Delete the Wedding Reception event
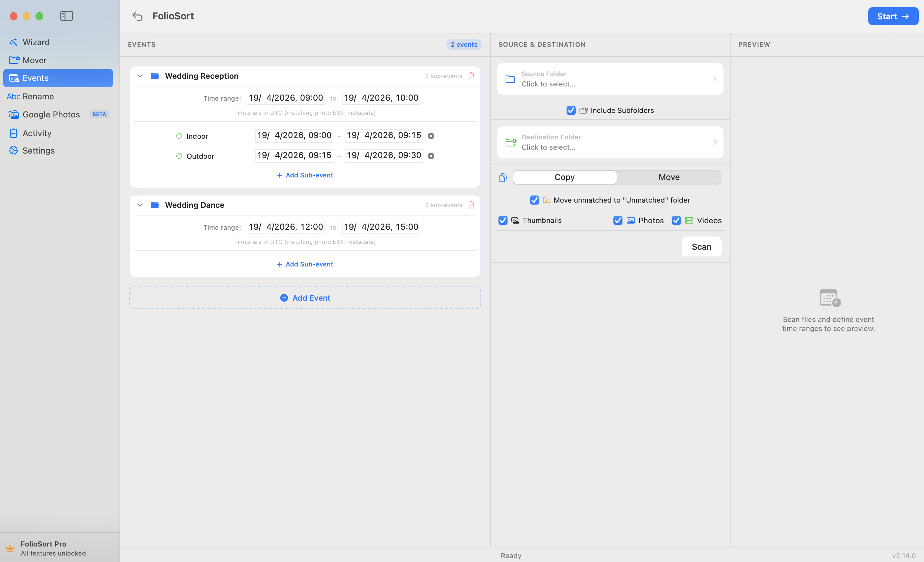Viewport: 924px width, 562px height. tap(471, 76)
